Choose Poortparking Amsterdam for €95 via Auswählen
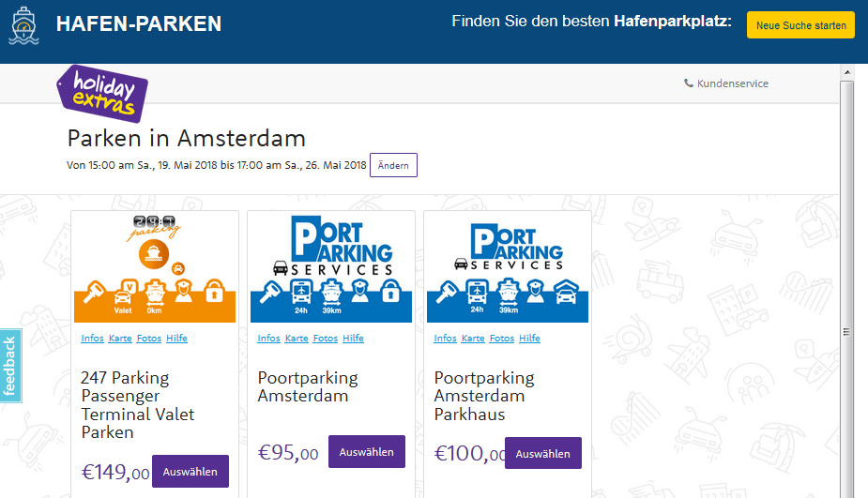 (x=367, y=451)
